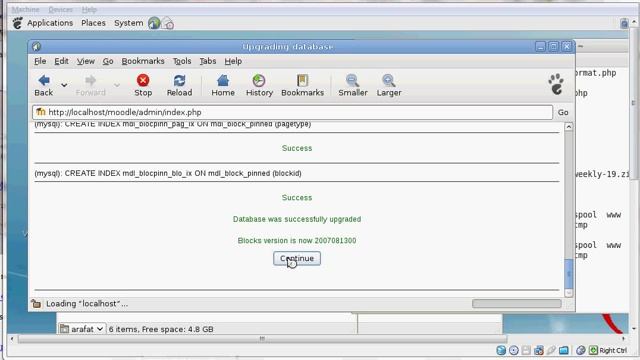
Task: Make text Smaller with zoom out
Action: [x=353, y=85]
